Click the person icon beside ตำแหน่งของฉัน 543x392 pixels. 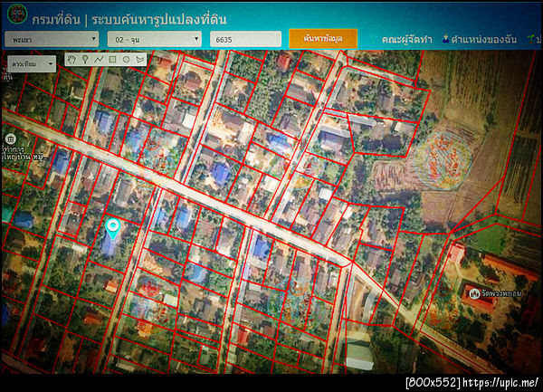(x=445, y=39)
